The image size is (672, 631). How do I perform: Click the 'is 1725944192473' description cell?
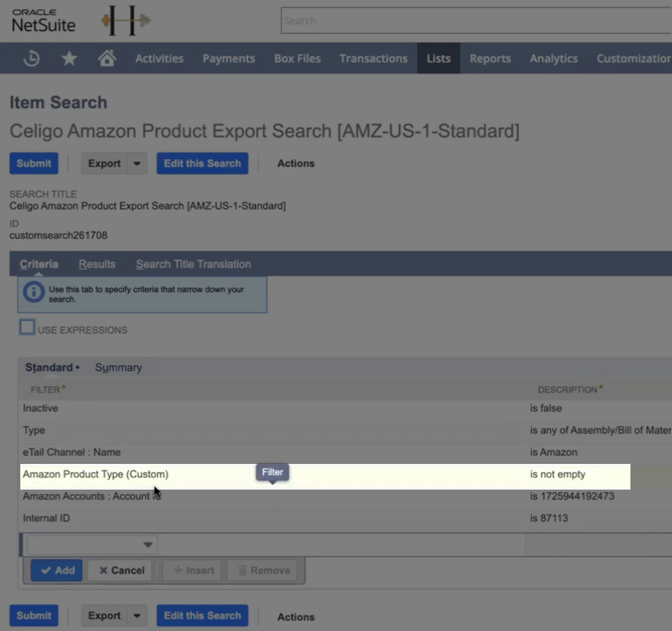pyautogui.click(x=572, y=496)
